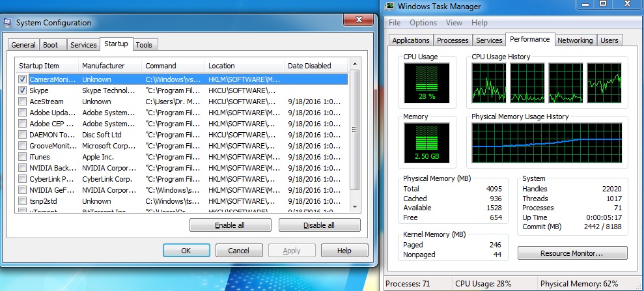This screenshot has height=291, width=644.
Task: Check the DAEMON Tools startup checkbox
Action: [23, 135]
